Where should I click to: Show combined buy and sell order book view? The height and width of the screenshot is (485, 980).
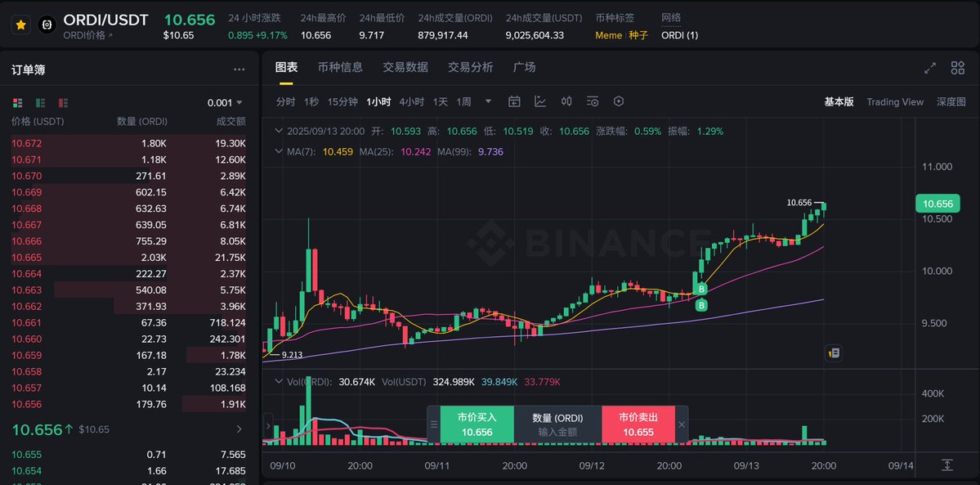click(17, 102)
